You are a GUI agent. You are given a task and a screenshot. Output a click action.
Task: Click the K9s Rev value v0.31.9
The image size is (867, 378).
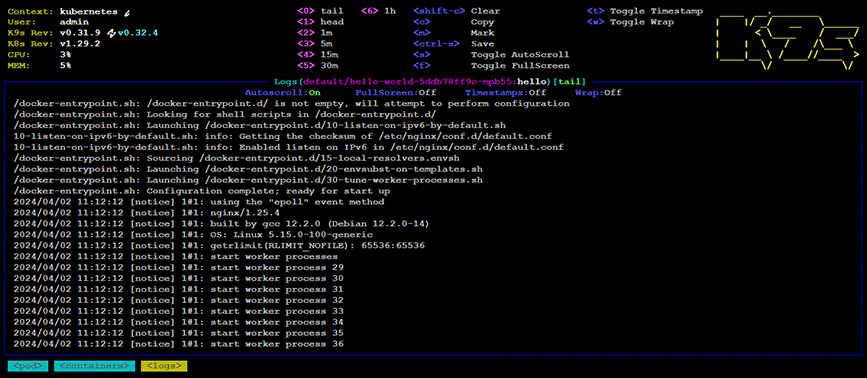(80, 33)
